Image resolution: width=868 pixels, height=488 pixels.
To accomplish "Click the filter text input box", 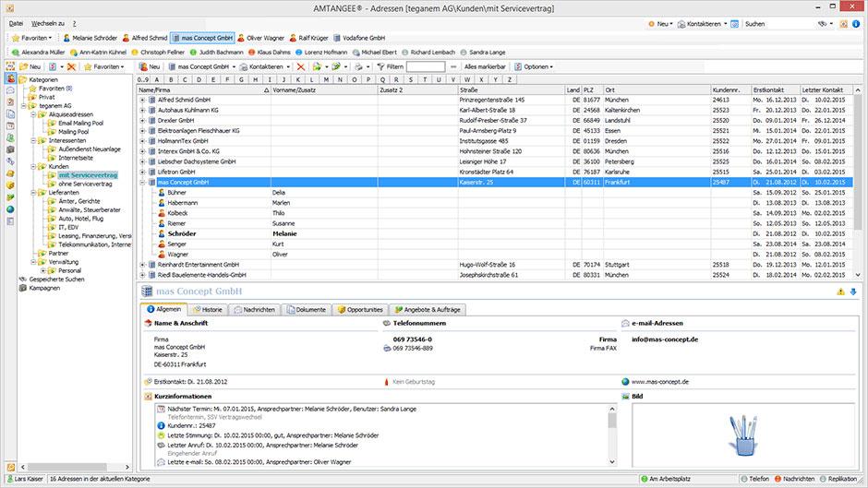I will (x=426, y=66).
